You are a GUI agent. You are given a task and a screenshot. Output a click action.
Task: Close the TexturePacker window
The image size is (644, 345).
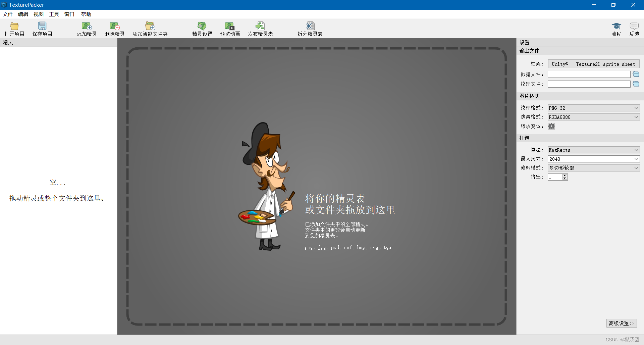(x=633, y=5)
